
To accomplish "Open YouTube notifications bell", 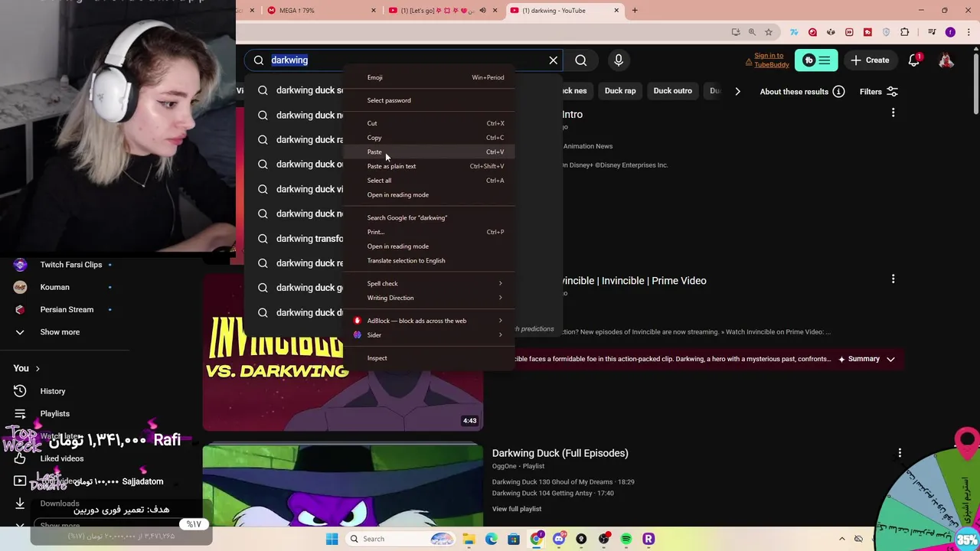I will tap(913, 60).
